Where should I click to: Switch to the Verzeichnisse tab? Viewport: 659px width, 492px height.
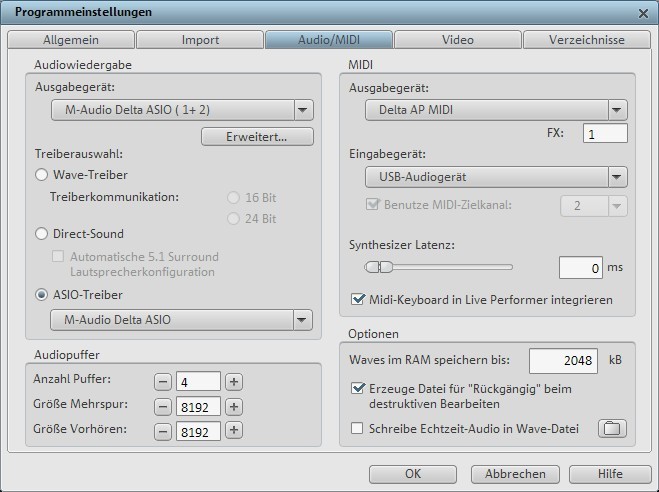pos(587,40)
